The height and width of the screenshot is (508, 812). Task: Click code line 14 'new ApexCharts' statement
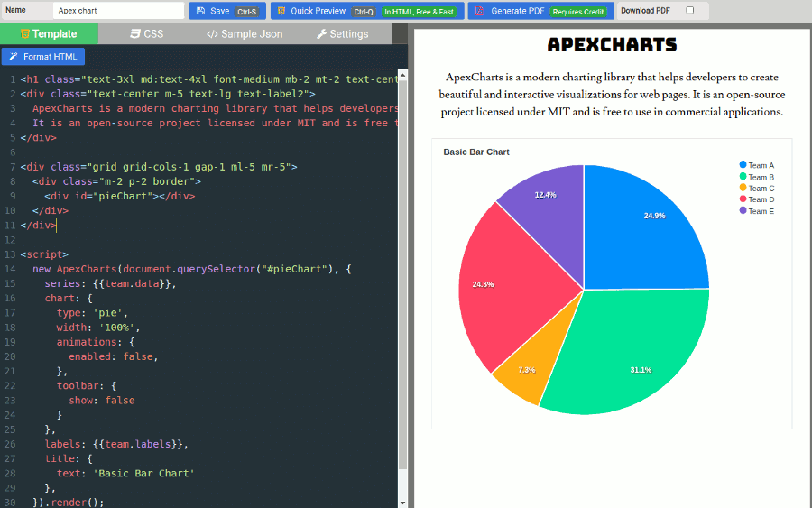[192, 269]
